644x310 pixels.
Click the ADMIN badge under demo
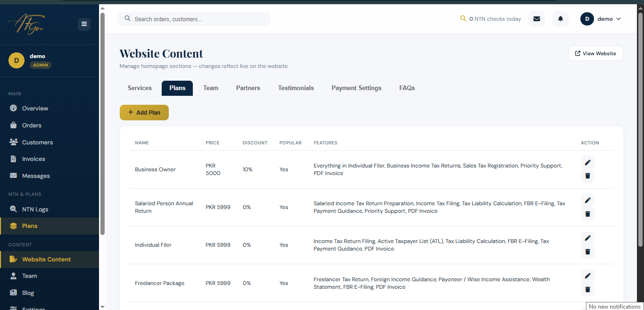[x=41, y=65]
